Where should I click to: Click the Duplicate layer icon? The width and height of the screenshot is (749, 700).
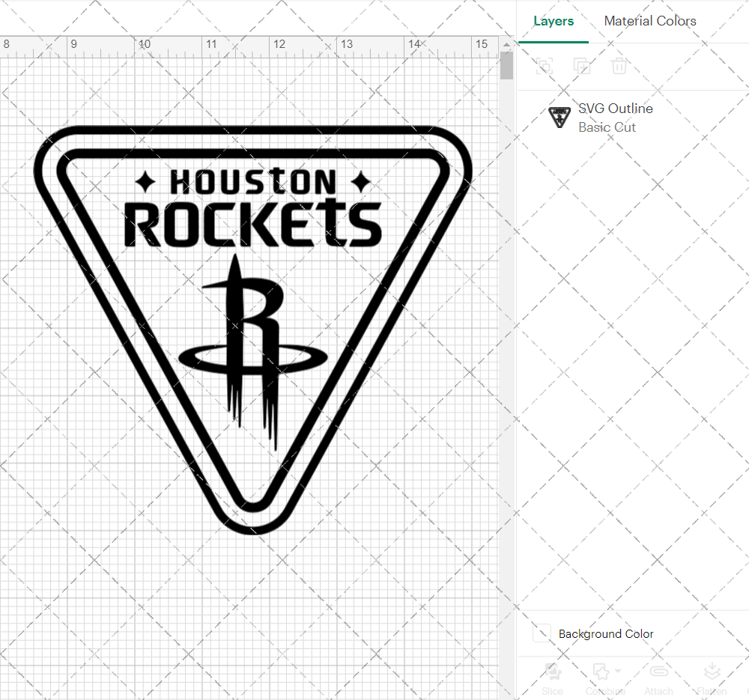[x=581, y=66]
